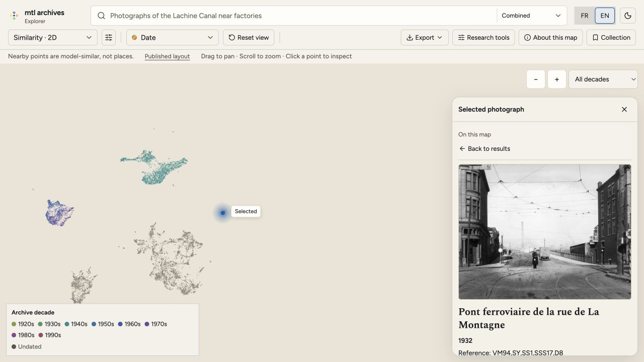Open Research tools
Viewport: 644px width, 362px height.
point(484,38)
